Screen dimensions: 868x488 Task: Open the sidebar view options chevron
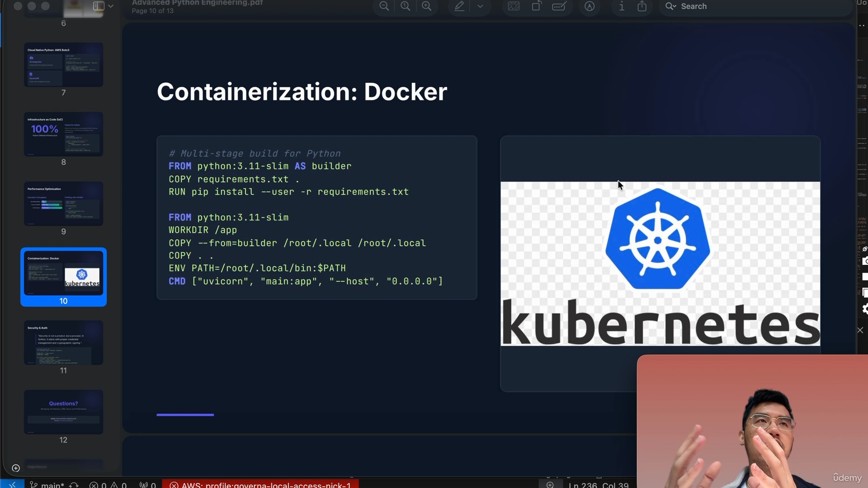coord(111,6)
